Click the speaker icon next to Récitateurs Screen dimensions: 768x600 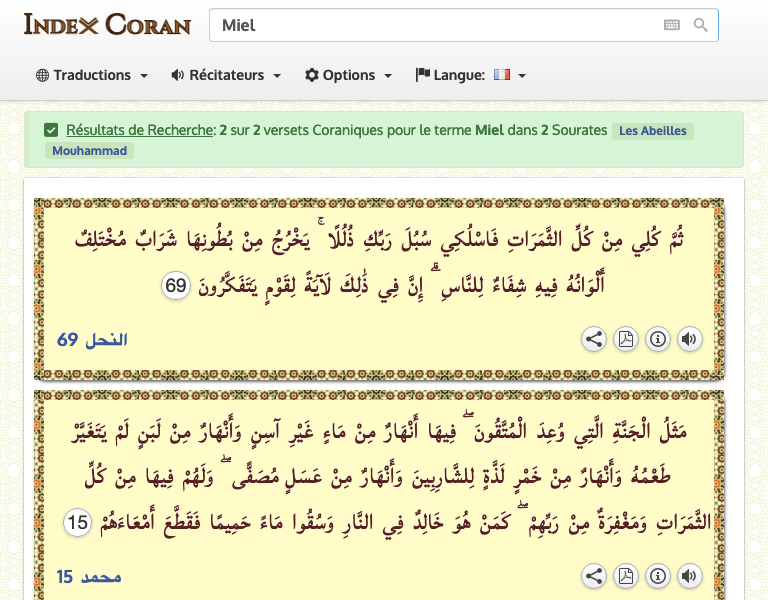[177, 75]
